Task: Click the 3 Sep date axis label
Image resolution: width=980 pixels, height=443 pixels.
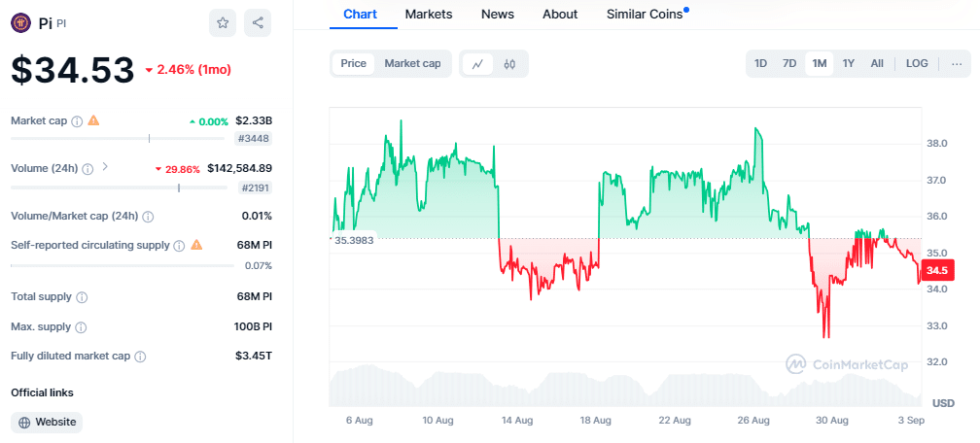Action: coord(909,421)
